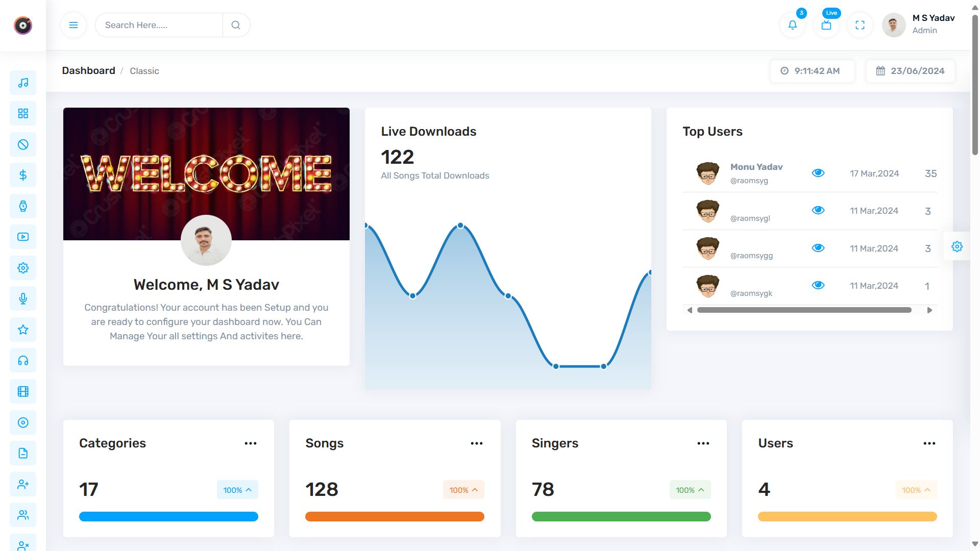Click eye icon for @raomsygk user
Image resolution: width=980 pixels, height=551 pixels.
818,285
